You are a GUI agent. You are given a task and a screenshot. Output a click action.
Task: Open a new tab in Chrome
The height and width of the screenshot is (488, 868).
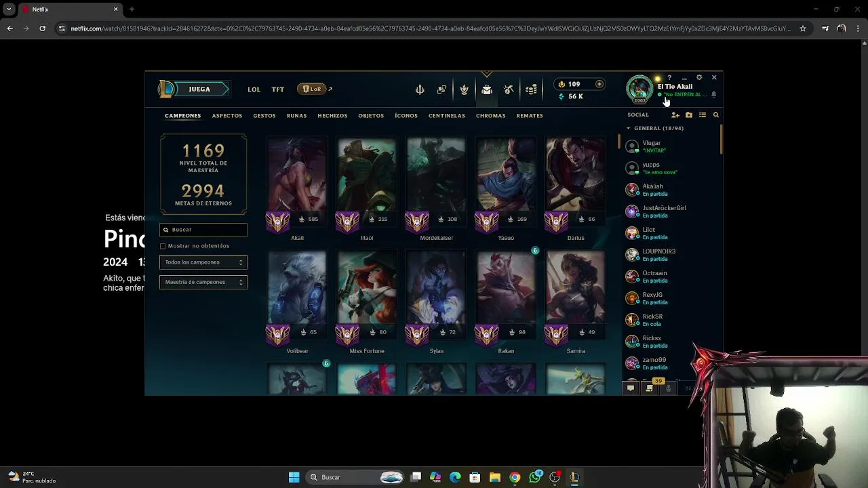tap(132, 9)
